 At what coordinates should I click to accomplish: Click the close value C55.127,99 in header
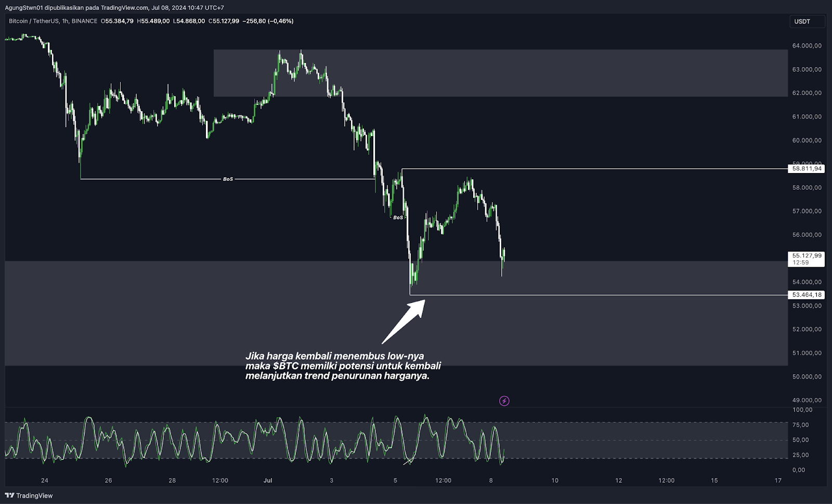pyautogui.click(x=224, y=21)
